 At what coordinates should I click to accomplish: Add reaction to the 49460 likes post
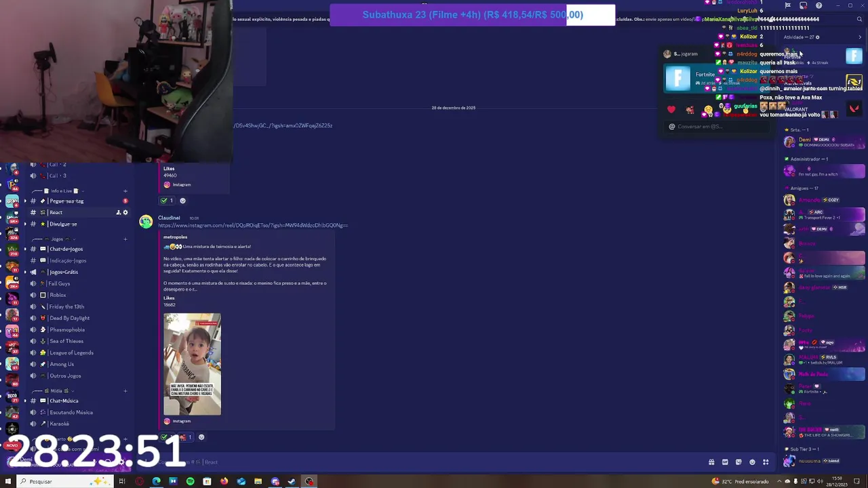(x=182, y=201)
